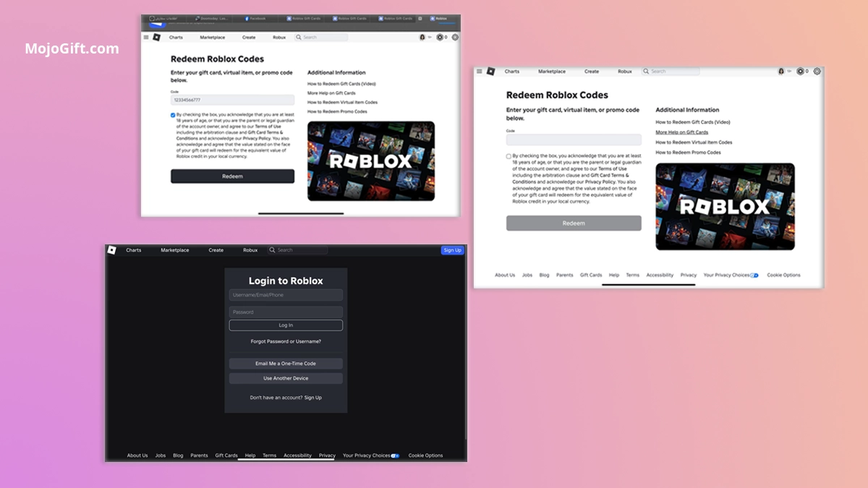Click Sign Up link below login form
868x488 pixels.
click(313, 398)
